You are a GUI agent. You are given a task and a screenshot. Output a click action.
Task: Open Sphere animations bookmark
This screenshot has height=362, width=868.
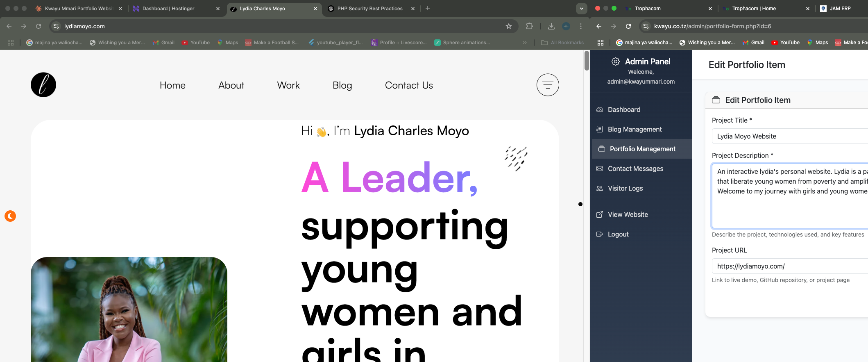[462, 43]
